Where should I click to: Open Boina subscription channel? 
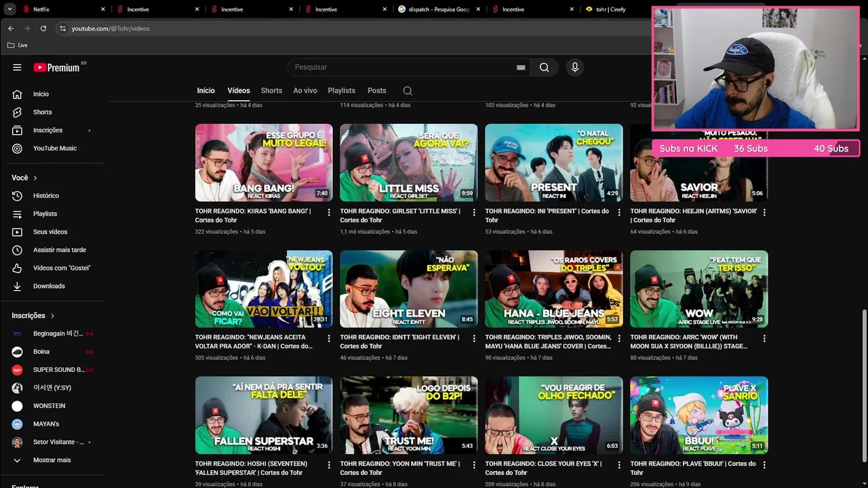point(52,352)
